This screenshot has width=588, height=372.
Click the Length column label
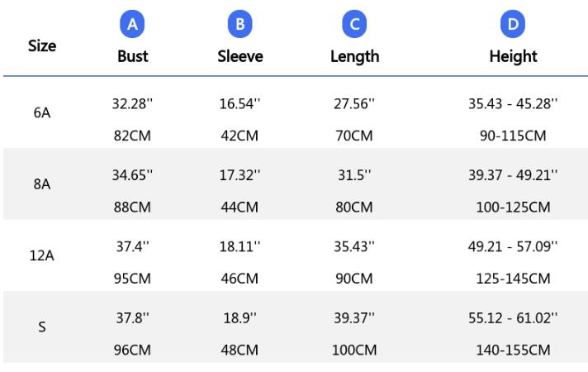(355, 57)
